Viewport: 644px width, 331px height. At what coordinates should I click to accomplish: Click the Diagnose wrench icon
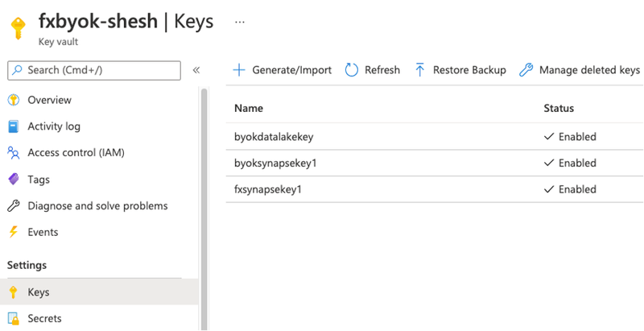point(14,205)
